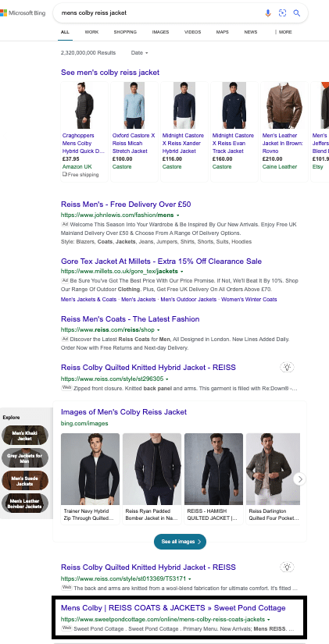
Task: Open Images of Men's Colby Reiss Jacket
Action: 123,412
